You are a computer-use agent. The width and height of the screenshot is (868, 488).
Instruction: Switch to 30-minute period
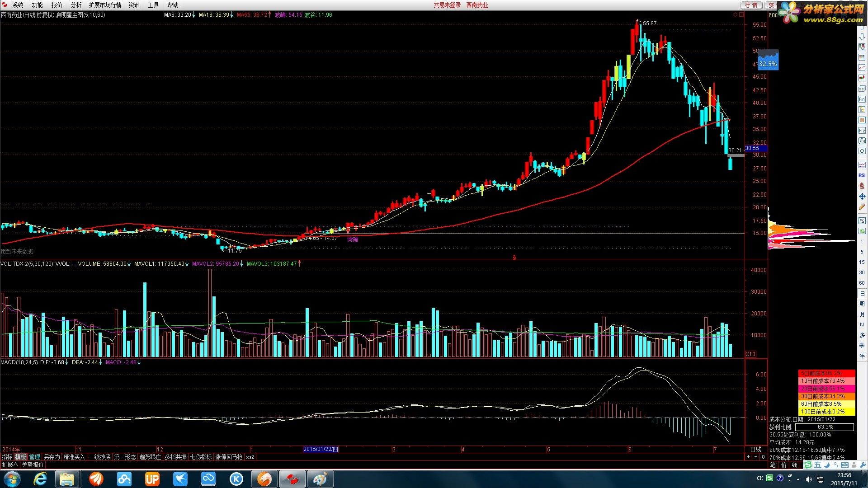pyautogui.click(x=862, y=272)
